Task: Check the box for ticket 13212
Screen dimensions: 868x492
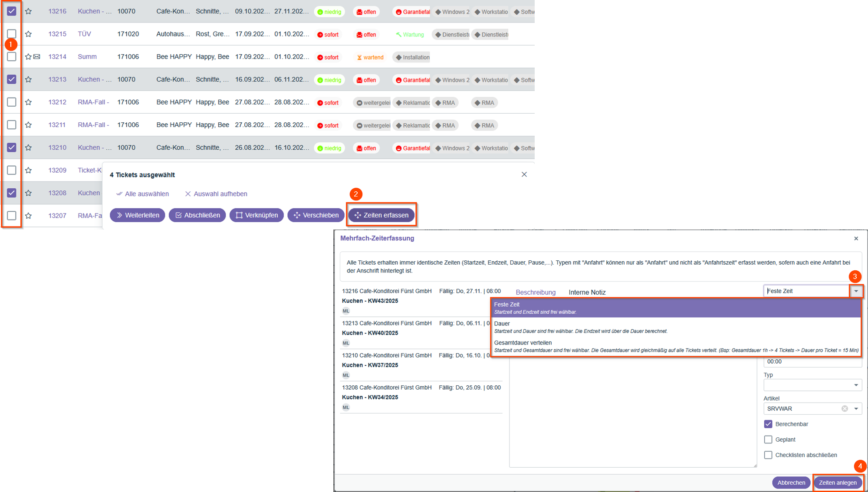Action: (12, 102)
